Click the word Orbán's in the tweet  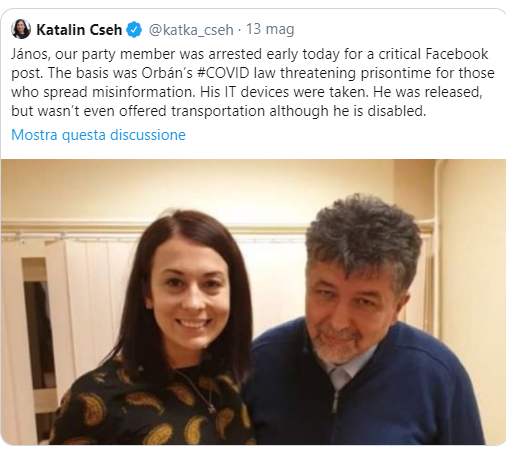tap(167, 73)
